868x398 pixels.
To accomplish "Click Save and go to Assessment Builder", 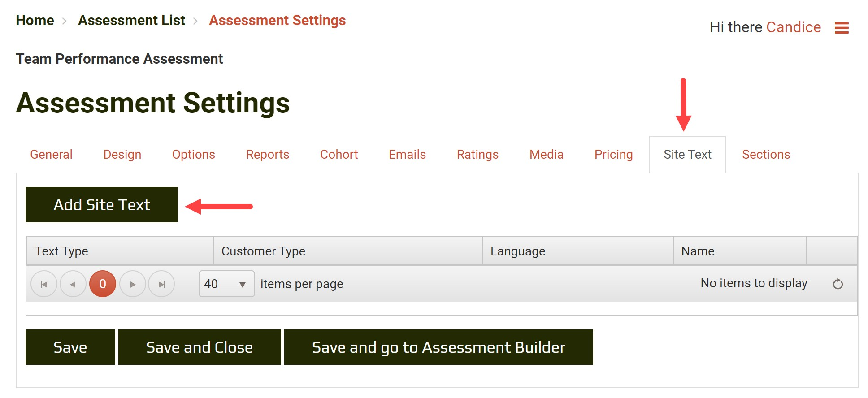I will (x=438, y=347).
